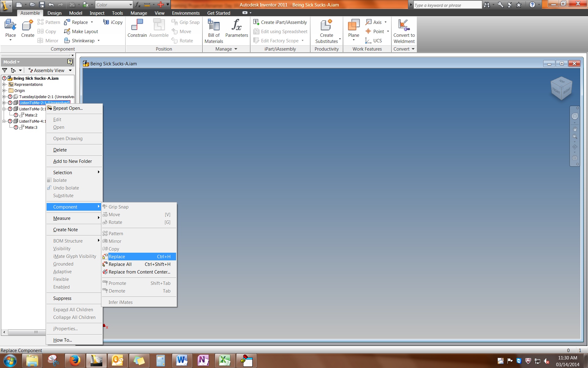Viewport: 588px width, 368px height.
Task: Open the fx Parameters dialog
Action: (236, 28)
